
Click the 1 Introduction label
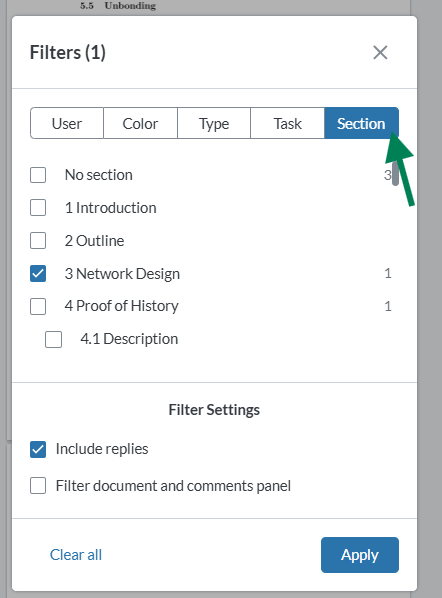coord(111,208)
